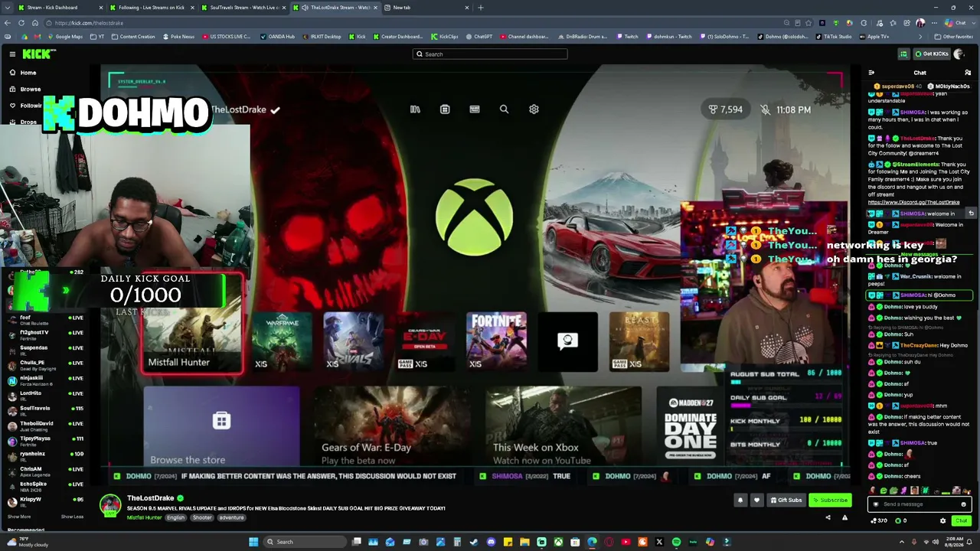
Task: Open the Google Maps bookmark
Action: pyautogui.click(x=64, y=37)
